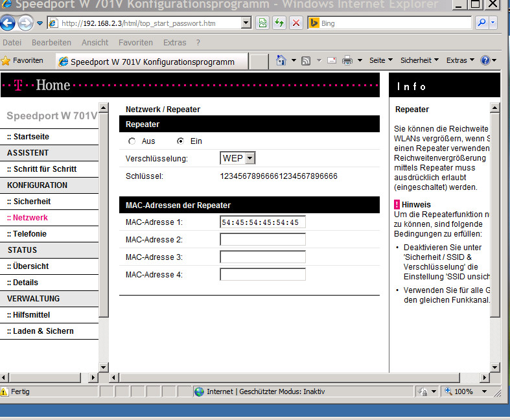Open the Datei menu
Viewport: 510px width, 420px height.
pos(12,43)
